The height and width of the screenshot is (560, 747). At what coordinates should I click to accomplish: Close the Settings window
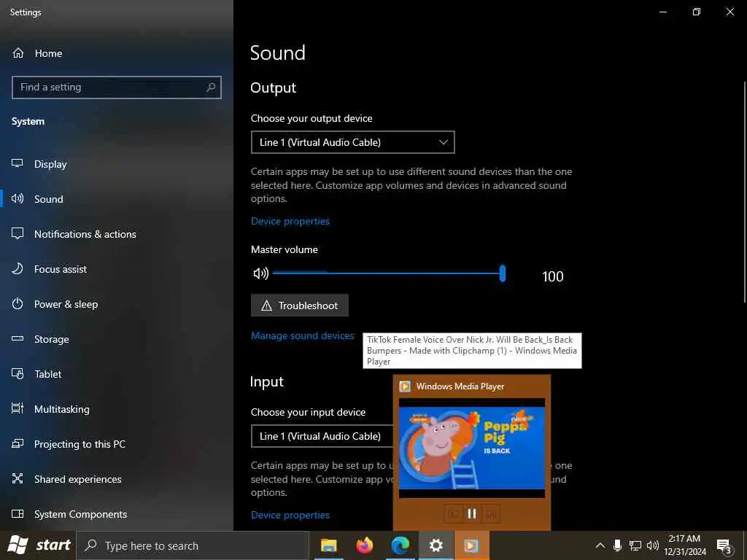(729, 12)
